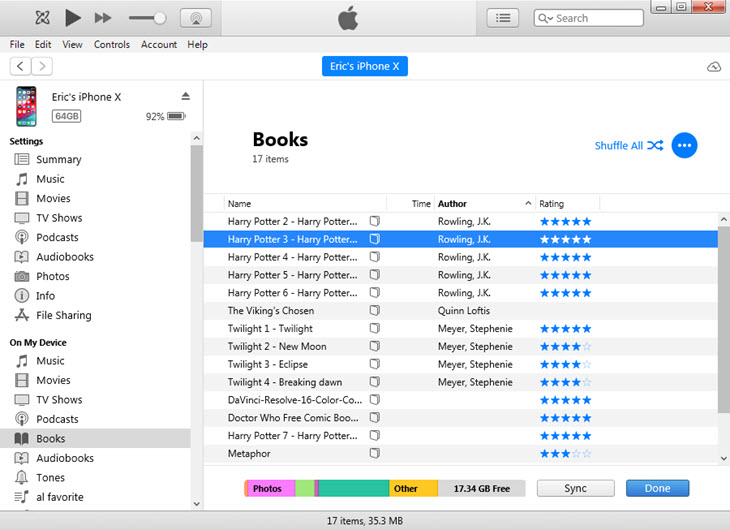Select Harry Potter 4 book row
Image resolution: width=730 pixels, height=530 pixels.
tap(460, 258)
